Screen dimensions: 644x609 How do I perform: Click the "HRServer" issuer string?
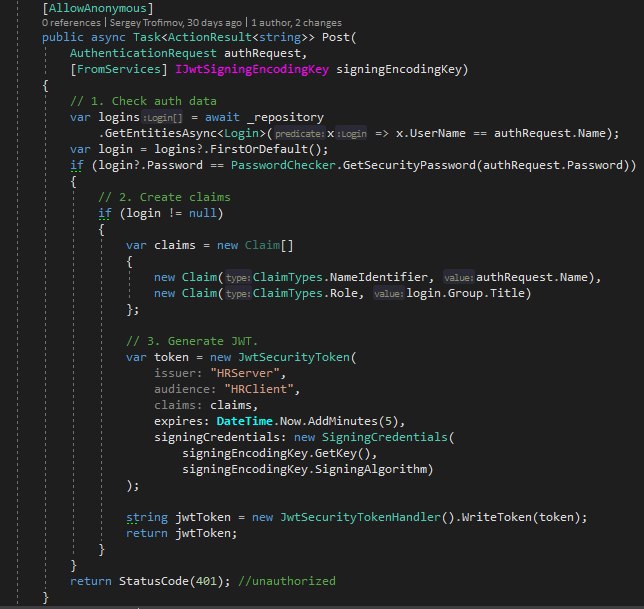[x=245, y=373]
